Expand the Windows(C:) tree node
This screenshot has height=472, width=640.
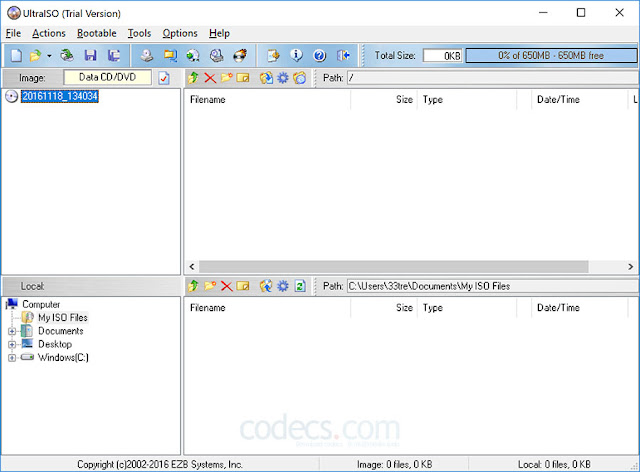click(12, 358)
